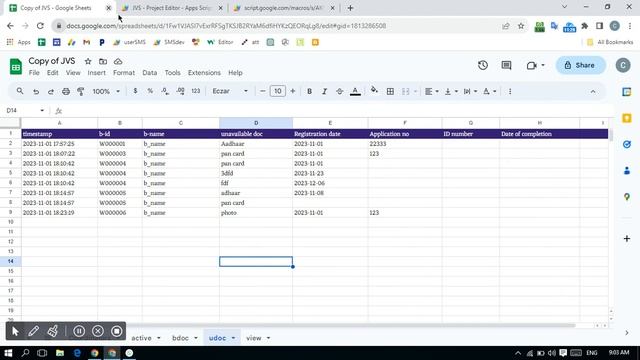Open the Extensions menu

[204, 73]
